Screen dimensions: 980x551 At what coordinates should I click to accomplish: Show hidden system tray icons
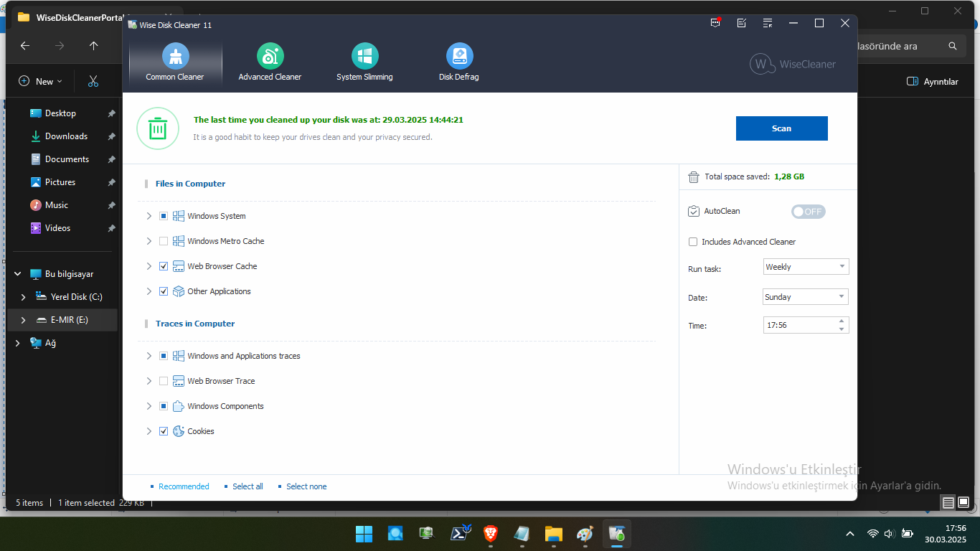pyautogui.click(x=850, y=534)
